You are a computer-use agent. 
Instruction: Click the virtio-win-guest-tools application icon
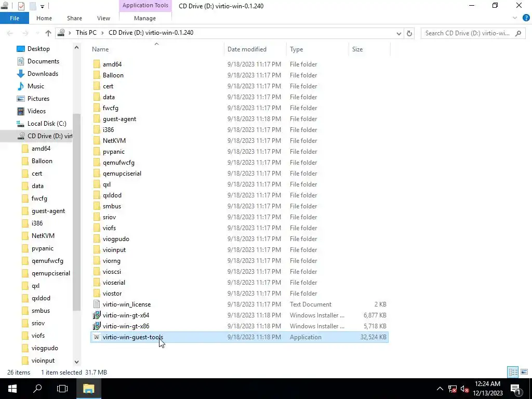point(97,337)
